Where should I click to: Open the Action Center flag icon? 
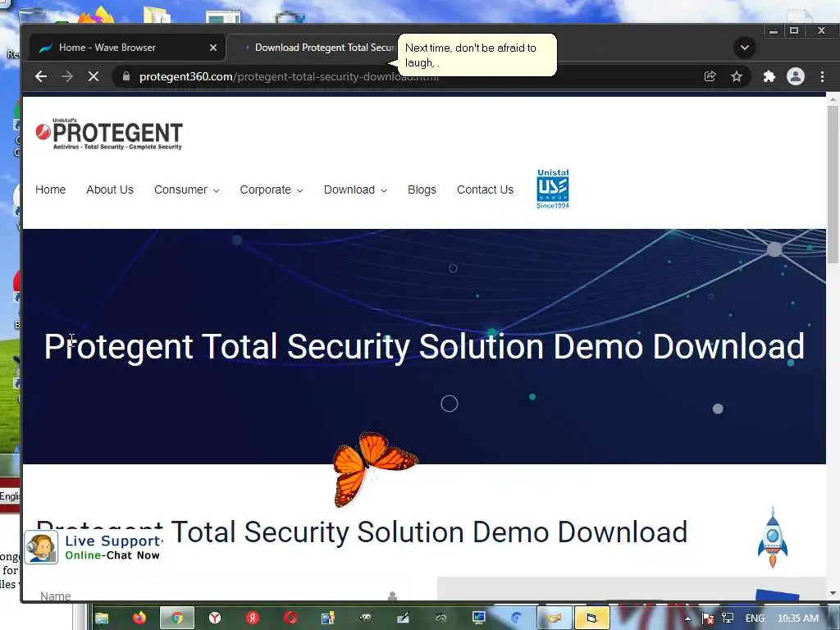pos(707,619)
